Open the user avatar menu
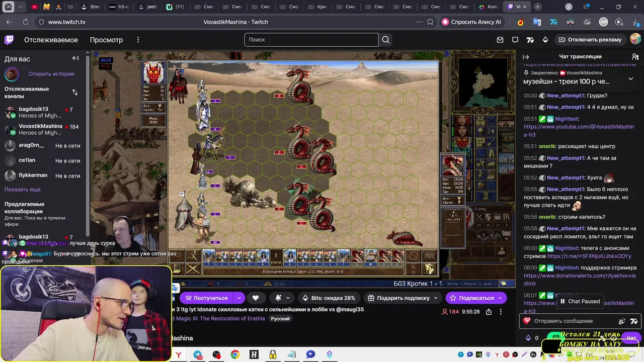Viewport: 644px width, 362px height. [x=635, y=39]
